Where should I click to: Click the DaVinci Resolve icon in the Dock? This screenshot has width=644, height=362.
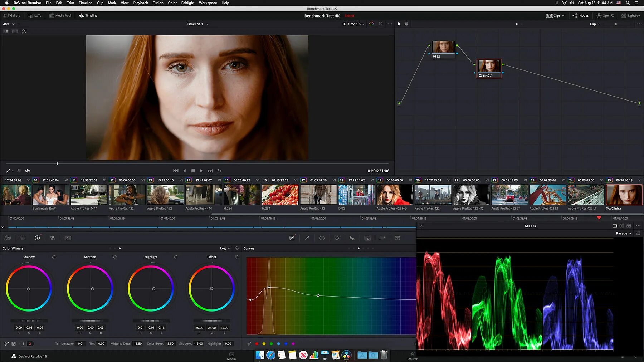(x=346, y=355)
